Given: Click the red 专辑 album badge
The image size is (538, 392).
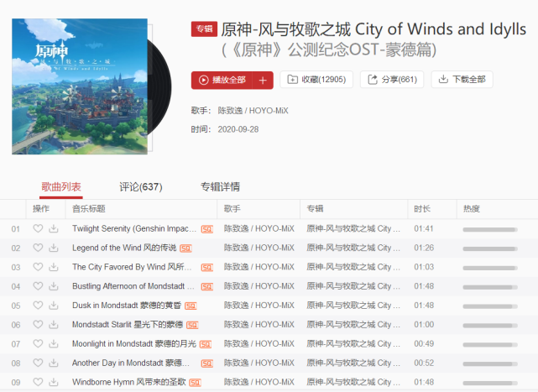Looking at the screenshot, I should coord(204,29).
